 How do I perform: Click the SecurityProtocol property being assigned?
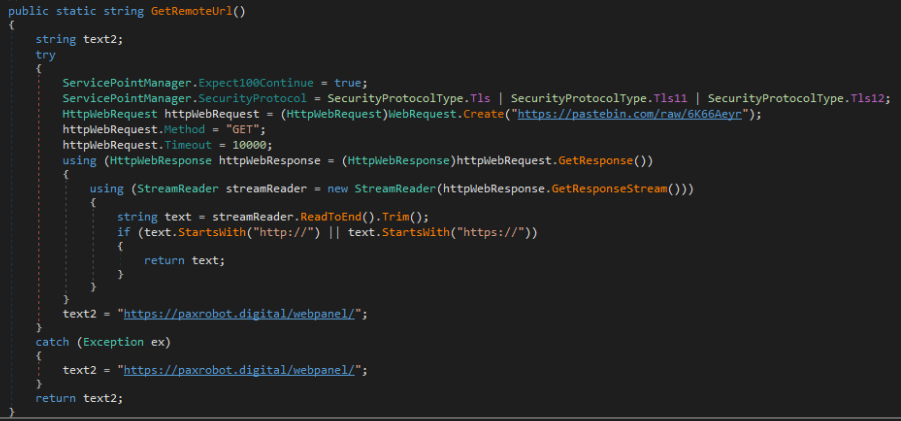pos(252,98)
